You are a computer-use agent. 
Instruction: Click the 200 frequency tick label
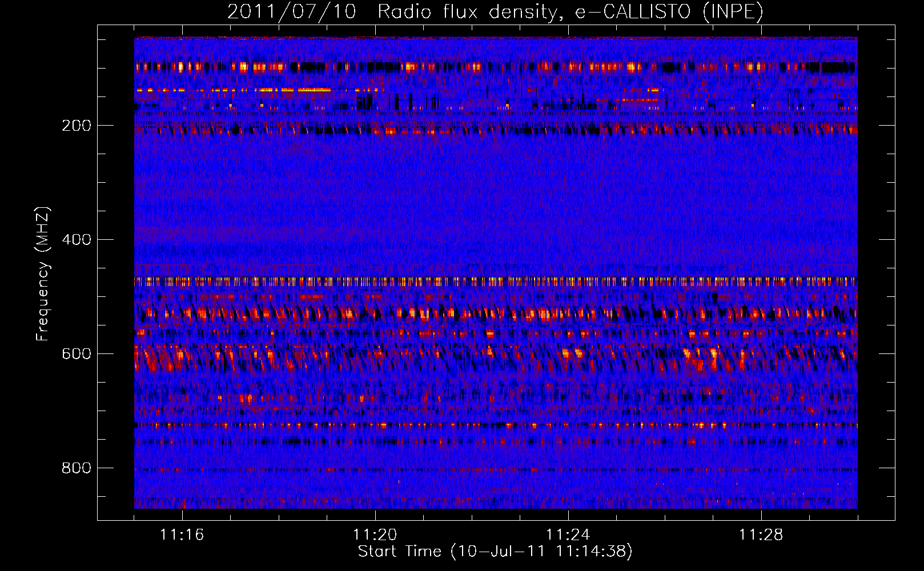point(77,126)
